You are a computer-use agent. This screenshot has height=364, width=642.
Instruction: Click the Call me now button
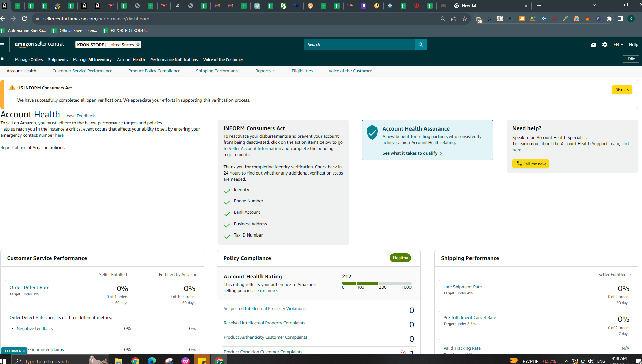point(531,164)
